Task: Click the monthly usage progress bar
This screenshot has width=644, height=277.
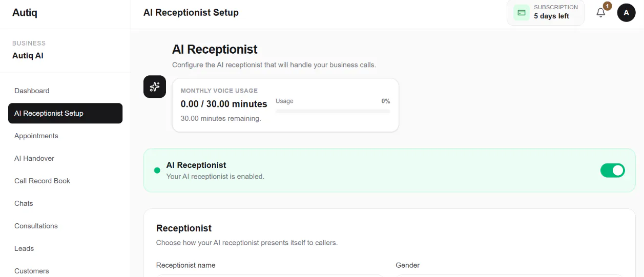Action: pyautogui.click(x=333, y=111)
